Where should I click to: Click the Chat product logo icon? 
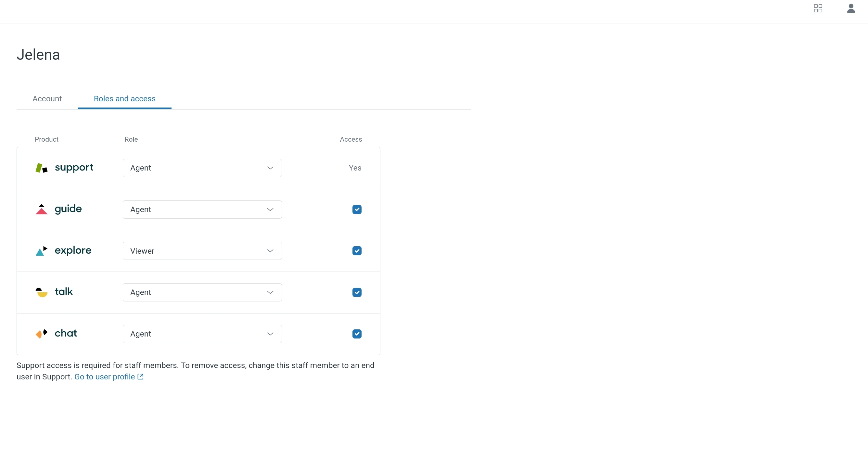click(x=42, y=334)
